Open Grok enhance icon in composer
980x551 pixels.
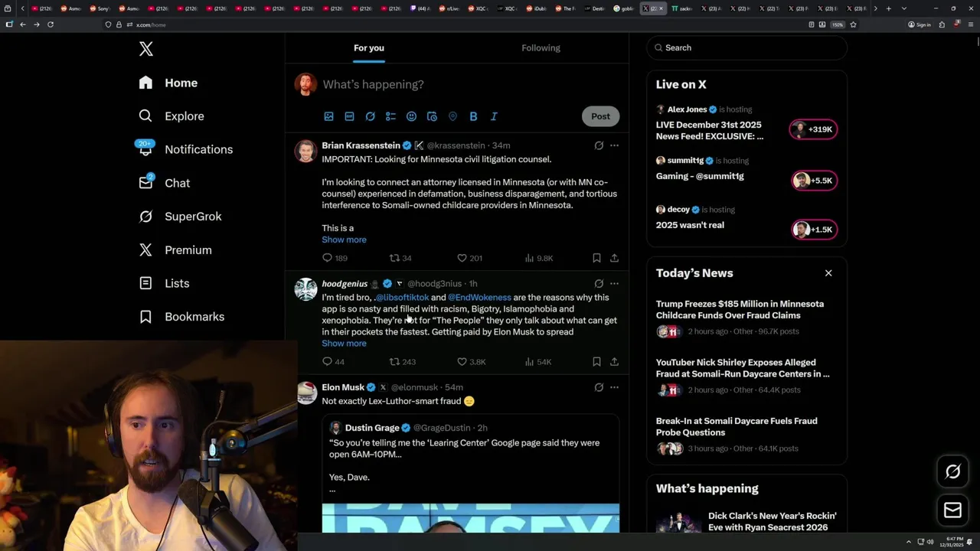[x=370, y=116]
